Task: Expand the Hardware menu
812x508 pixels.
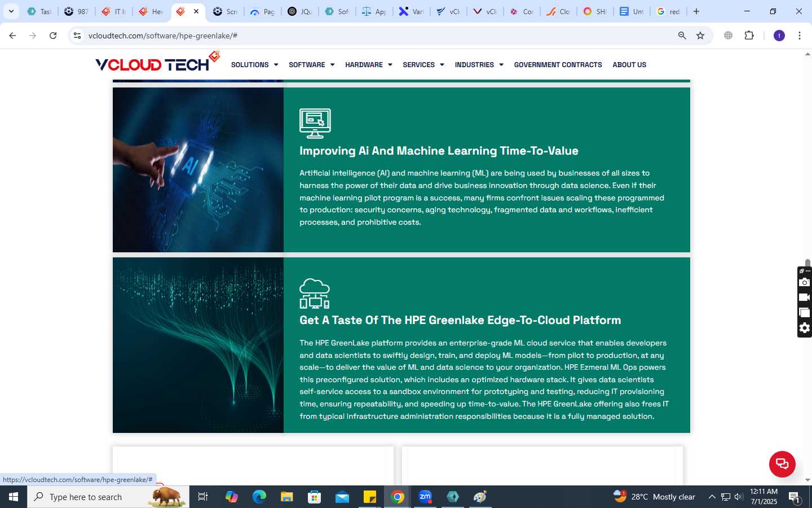Action: tap(369, 65)
